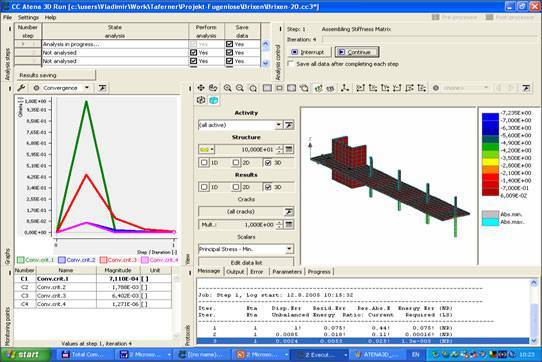The width and height of the screenshot is (542, 362).
Task: Check Save all data after completing each step
Action: 291,64
